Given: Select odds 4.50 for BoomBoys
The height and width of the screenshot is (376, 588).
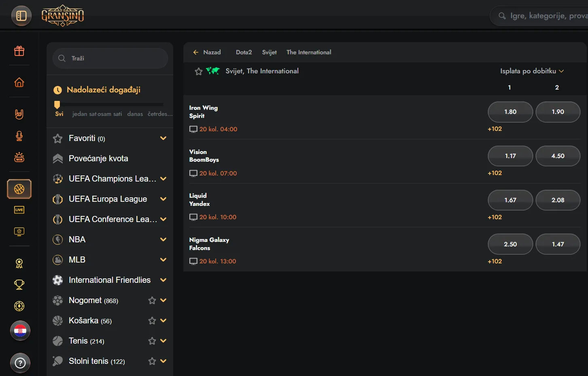Looking at the screenshot, I should 558,156.
